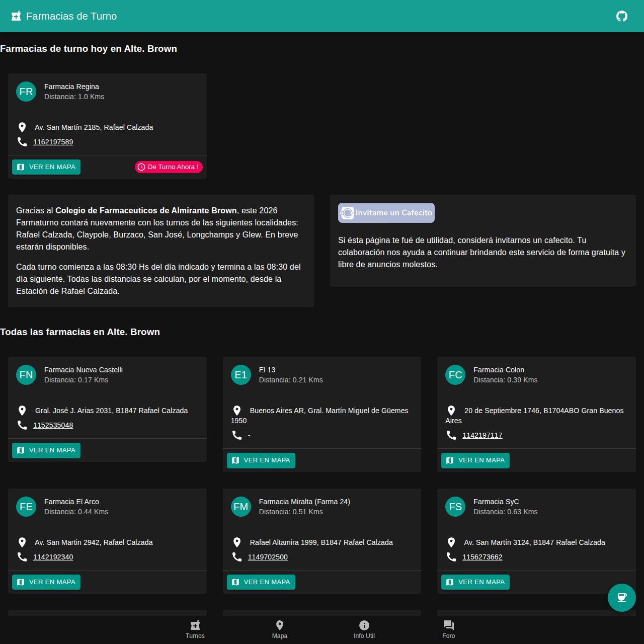Click address Av. San Martín 2185, Rafael Calzada

[x=94, y=127]
